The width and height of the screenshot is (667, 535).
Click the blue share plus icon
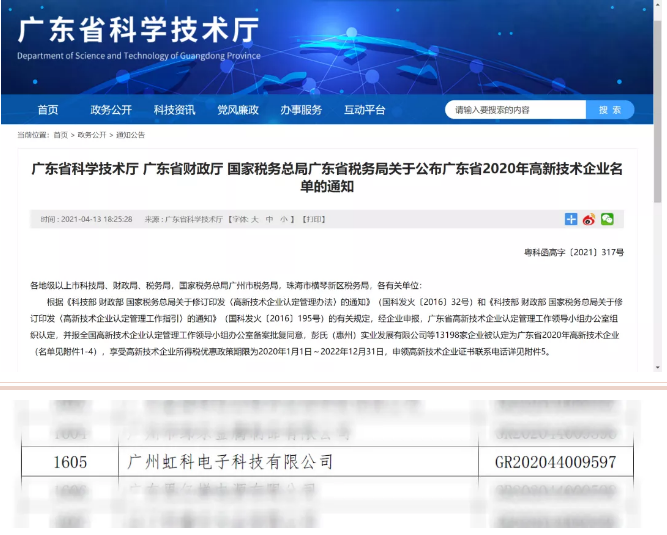tap(571, 219)
